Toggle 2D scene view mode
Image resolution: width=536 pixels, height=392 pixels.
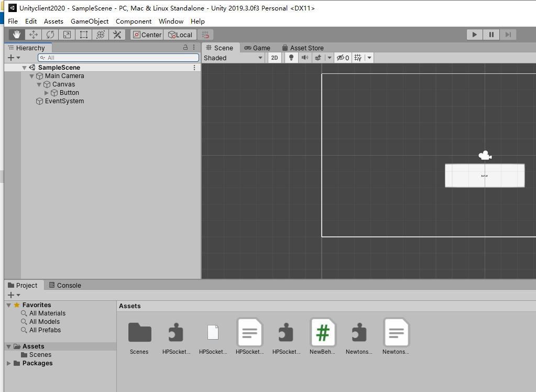click(x=275, y=58)
